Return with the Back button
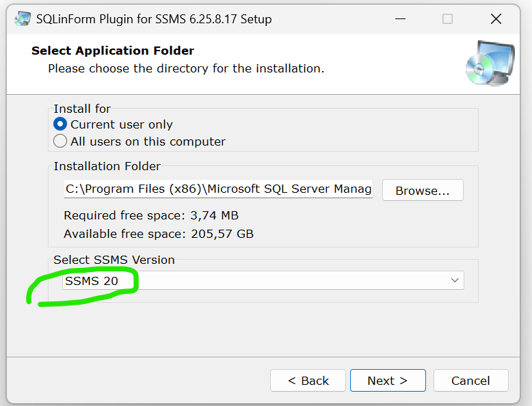Viewport: 532px width, 406px height. (308, 381)
